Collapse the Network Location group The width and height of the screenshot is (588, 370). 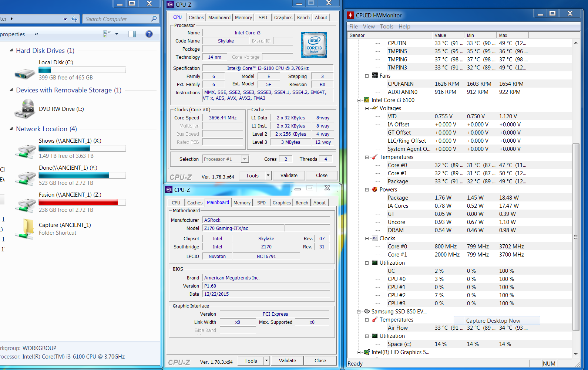click(11, 129)
